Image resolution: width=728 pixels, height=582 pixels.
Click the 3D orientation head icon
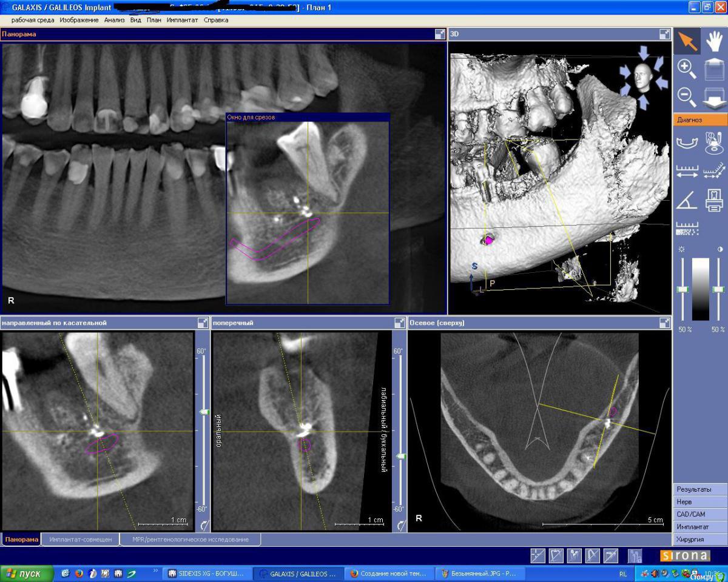pyautogui.click(x=642, y=79)
